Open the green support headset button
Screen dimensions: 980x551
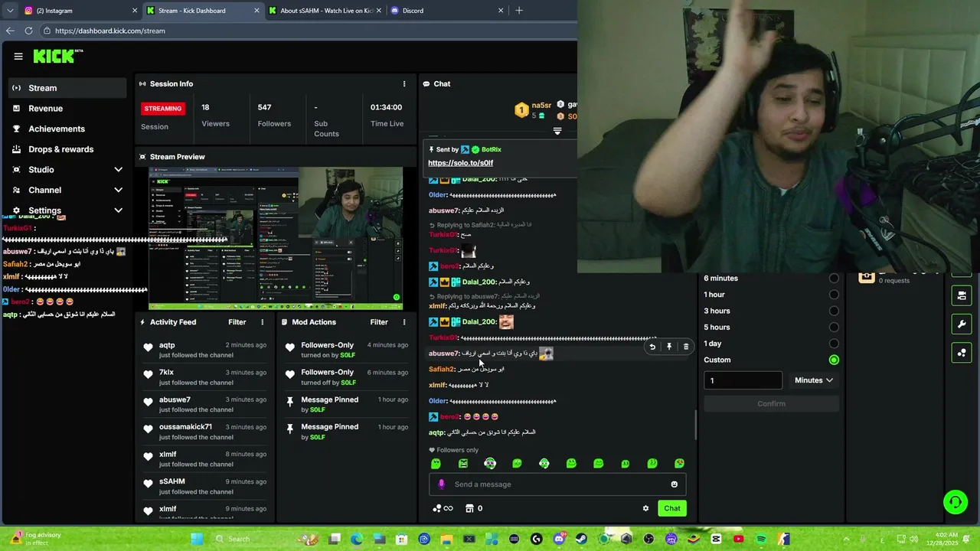point(955,502)
